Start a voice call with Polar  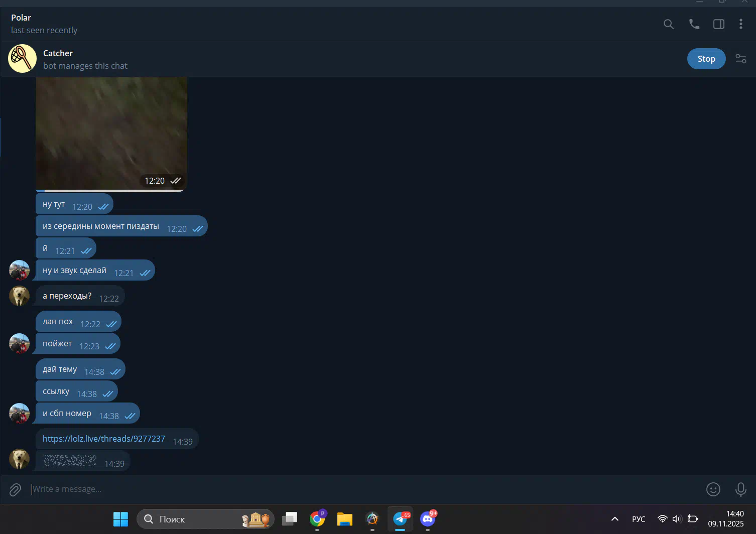[x=694, y=24]
